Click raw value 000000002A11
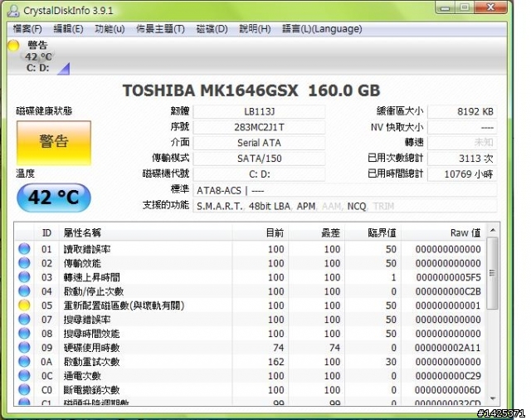The width and height of the screenshot is (531, 420). click(448, 348)
